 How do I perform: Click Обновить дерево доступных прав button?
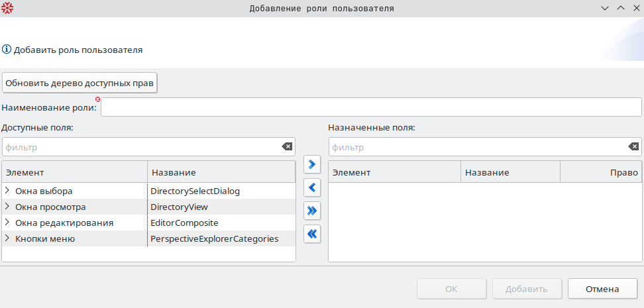tap(80, 83)
